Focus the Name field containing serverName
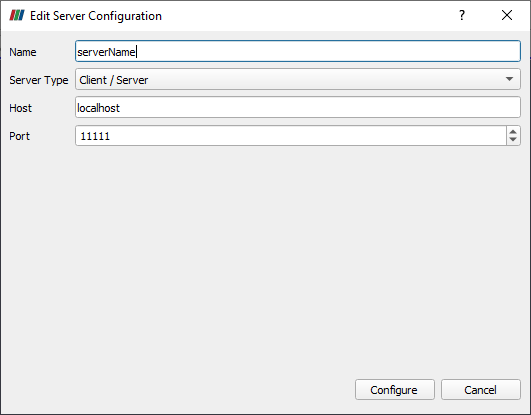 (298, 51)
